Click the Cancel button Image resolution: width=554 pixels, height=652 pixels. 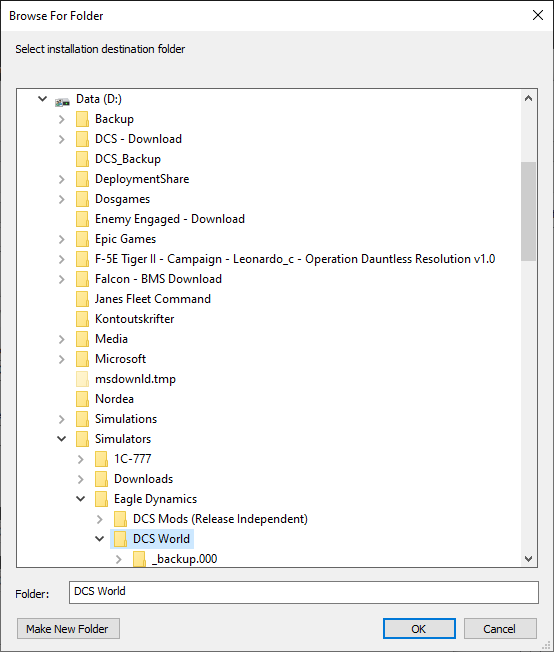[x=500, y=628]
